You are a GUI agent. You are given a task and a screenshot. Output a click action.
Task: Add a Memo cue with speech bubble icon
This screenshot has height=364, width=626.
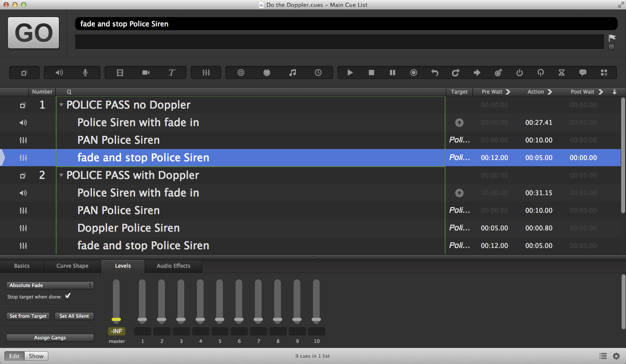click(582, 73)
